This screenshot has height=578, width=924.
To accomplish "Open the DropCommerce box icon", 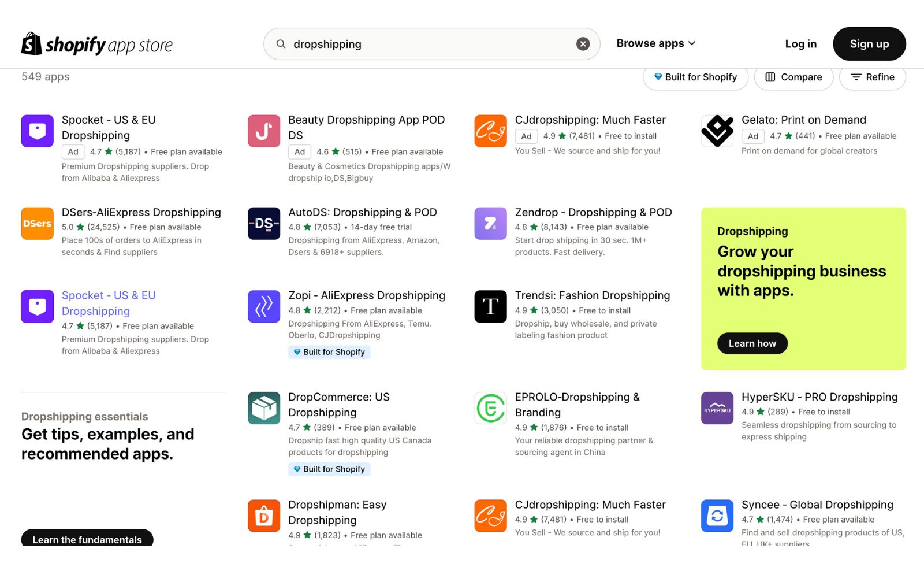I will 264,408.
